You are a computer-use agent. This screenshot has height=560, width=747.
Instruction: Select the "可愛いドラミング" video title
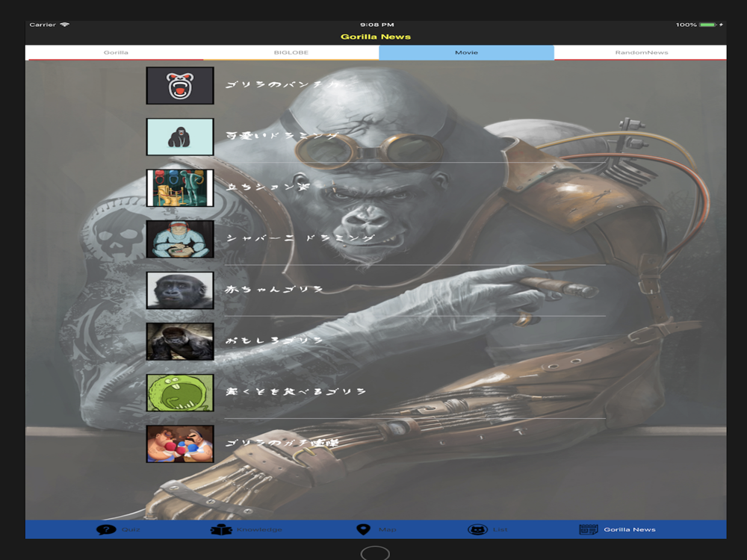click(282, 136)
